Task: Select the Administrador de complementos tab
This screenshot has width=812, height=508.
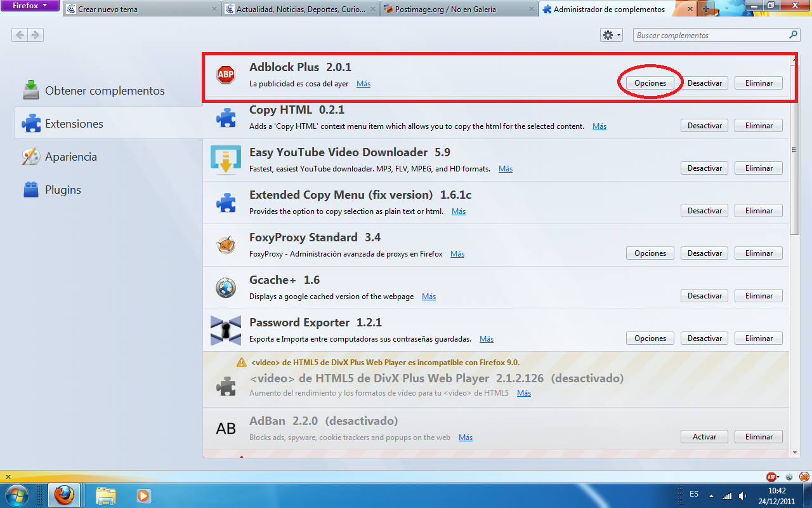Action: (x=617, y=10)
